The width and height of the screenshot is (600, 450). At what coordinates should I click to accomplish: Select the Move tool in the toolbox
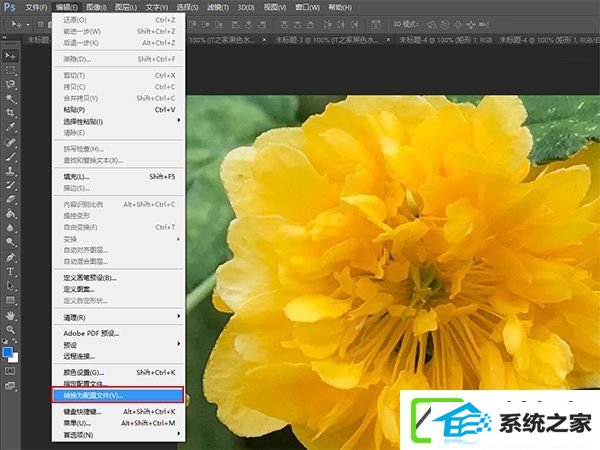(10, 56)
